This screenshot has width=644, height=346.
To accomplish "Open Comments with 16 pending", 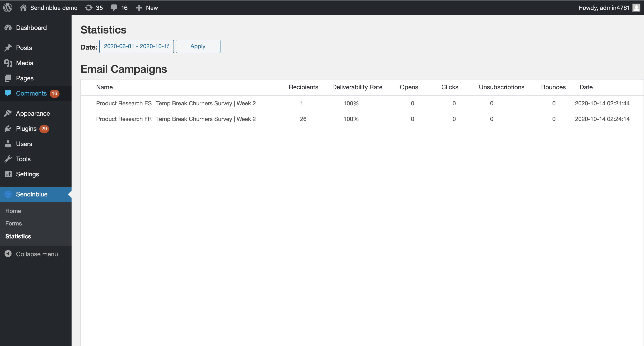I will click(x=31, y=93).
